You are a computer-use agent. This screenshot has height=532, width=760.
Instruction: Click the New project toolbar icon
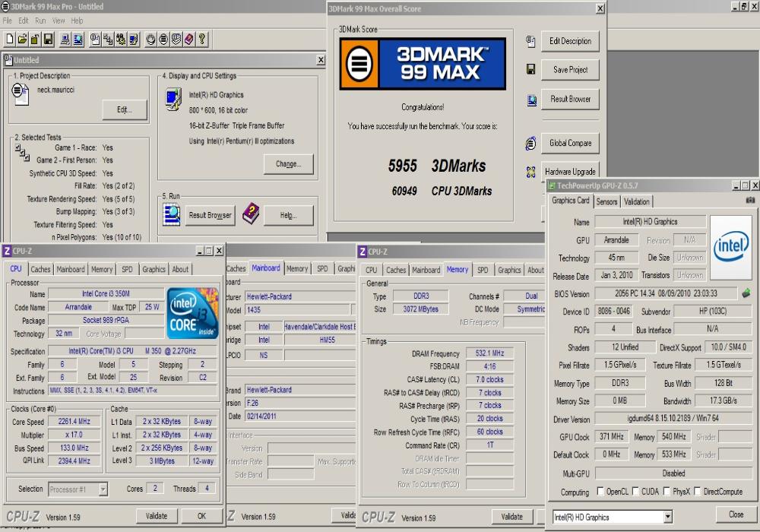(10, 40)
